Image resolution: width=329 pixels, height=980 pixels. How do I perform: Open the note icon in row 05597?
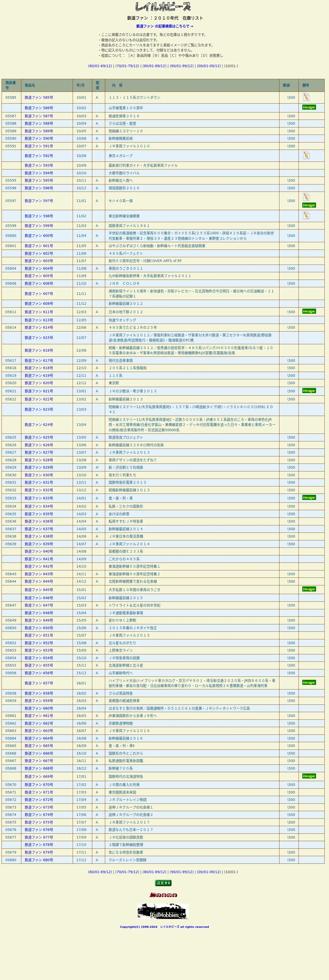pos(306,197)
